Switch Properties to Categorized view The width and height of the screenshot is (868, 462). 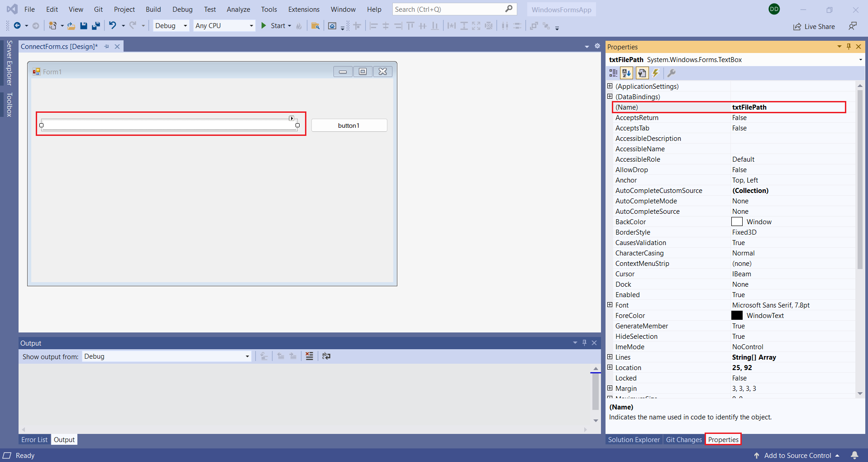613,73
